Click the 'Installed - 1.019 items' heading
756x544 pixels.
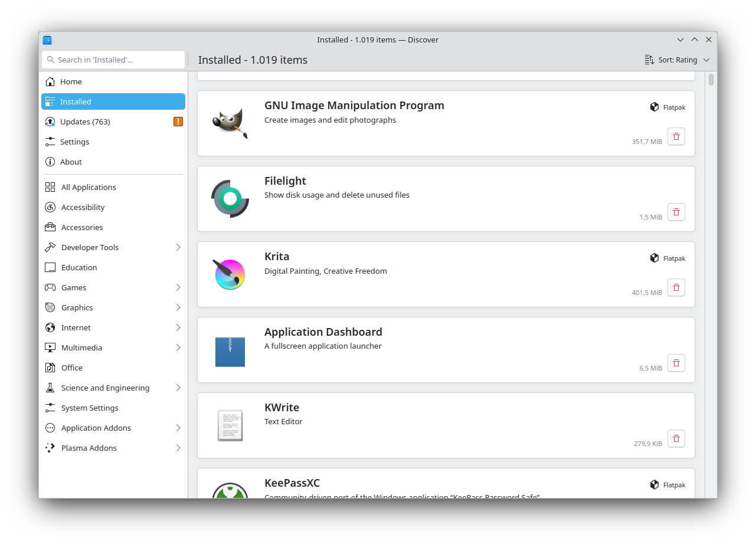coord(253,60)
